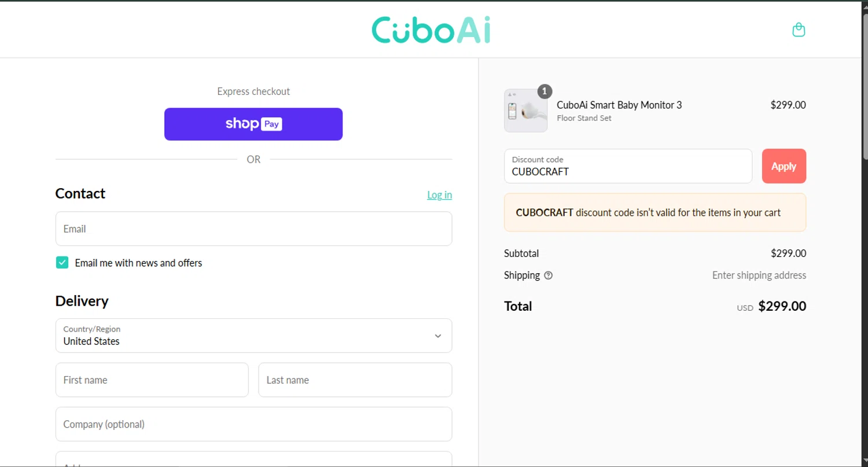Image resolution: width=868 pixels, height=467 pixels.
Task: Click the item quantity badge on product
Action: (545, 91)
